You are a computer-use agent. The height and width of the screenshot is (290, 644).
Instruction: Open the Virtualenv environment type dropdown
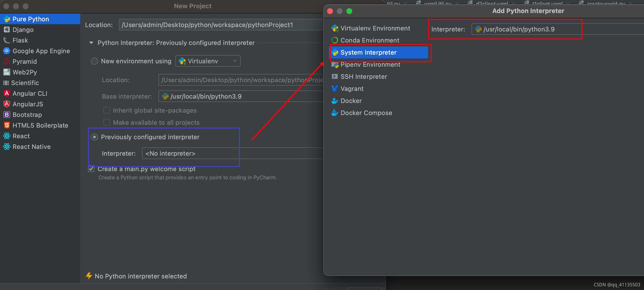(x=208, y=61)
